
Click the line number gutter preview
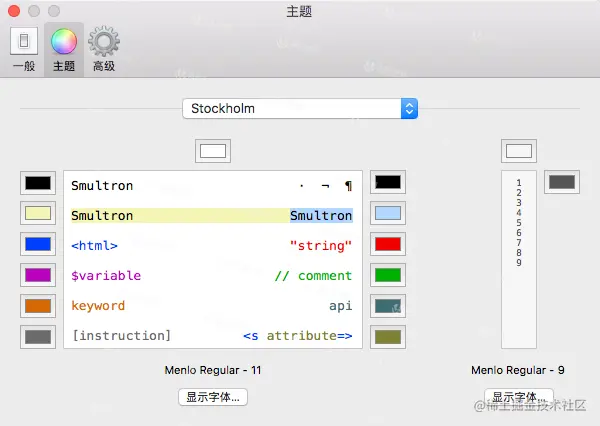coord(519,260)
